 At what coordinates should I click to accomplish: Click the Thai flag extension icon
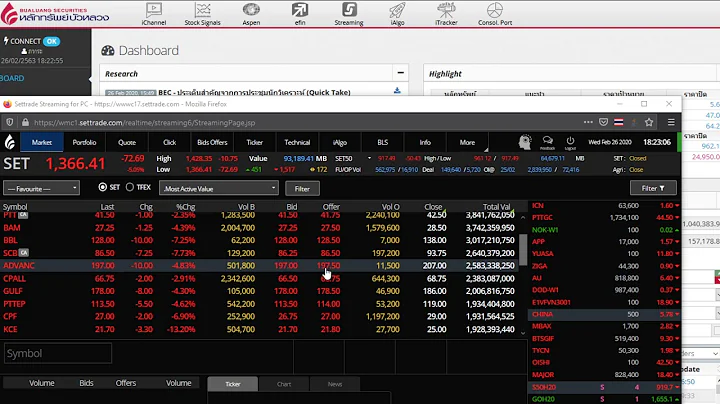tap(619, 122)
